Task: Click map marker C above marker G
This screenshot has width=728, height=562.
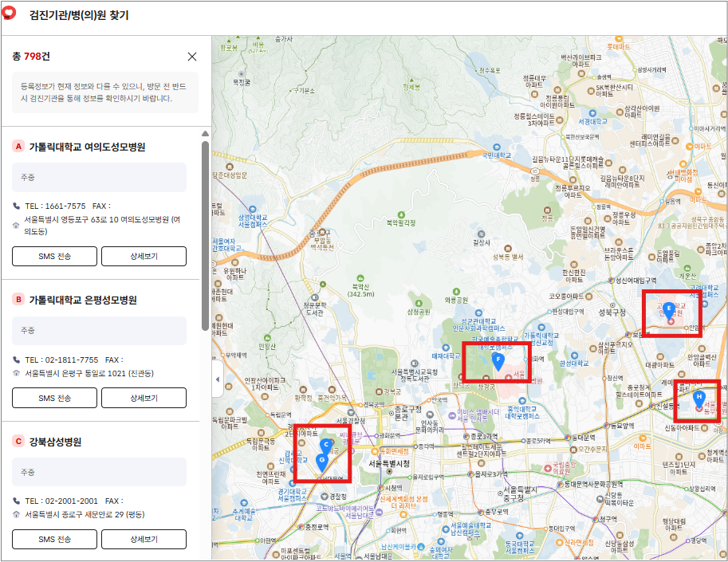Action: pyautogui.click(x=325, y=446)
